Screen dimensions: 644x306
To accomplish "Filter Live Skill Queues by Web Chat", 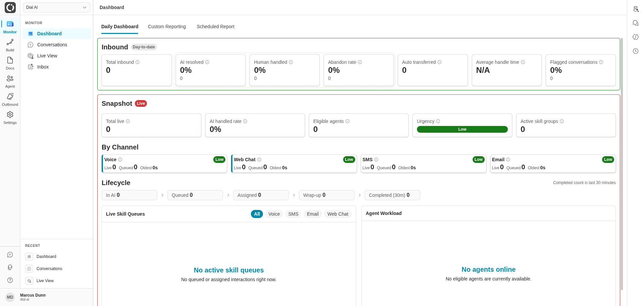I will coord(338,214).
